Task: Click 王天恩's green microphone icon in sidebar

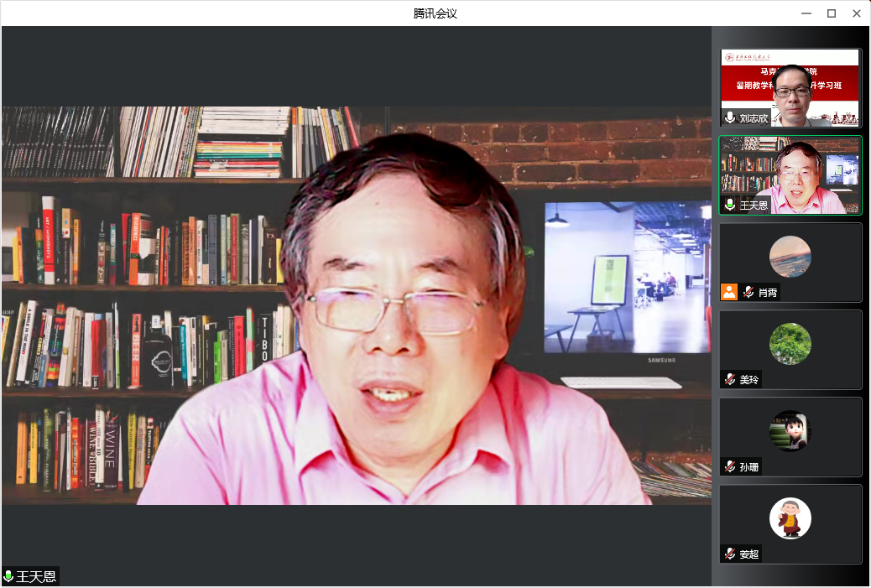Action: [x=730, y=206]
